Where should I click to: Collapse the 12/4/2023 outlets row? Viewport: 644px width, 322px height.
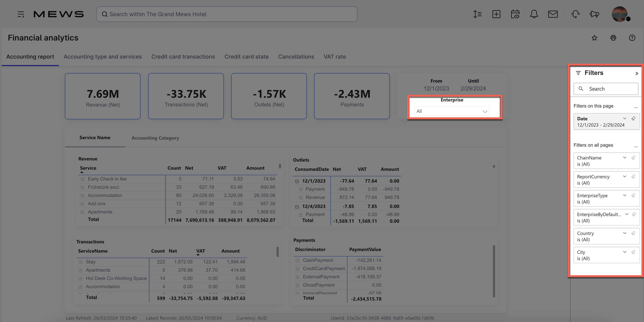tap(297, 207)
